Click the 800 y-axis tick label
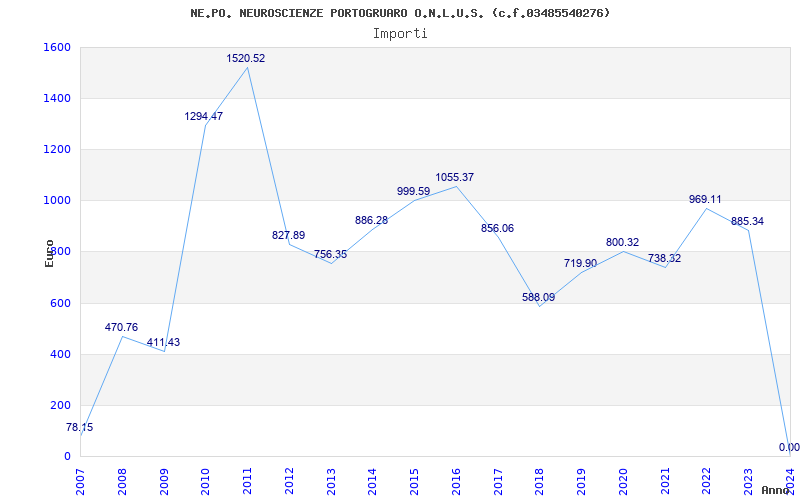 (x=61, y=252)
